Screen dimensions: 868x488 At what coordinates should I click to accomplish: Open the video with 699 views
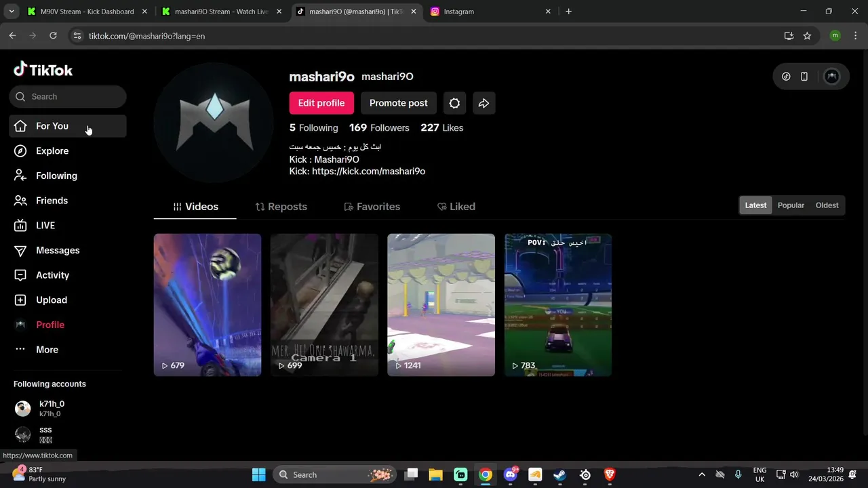click(324, 305)
